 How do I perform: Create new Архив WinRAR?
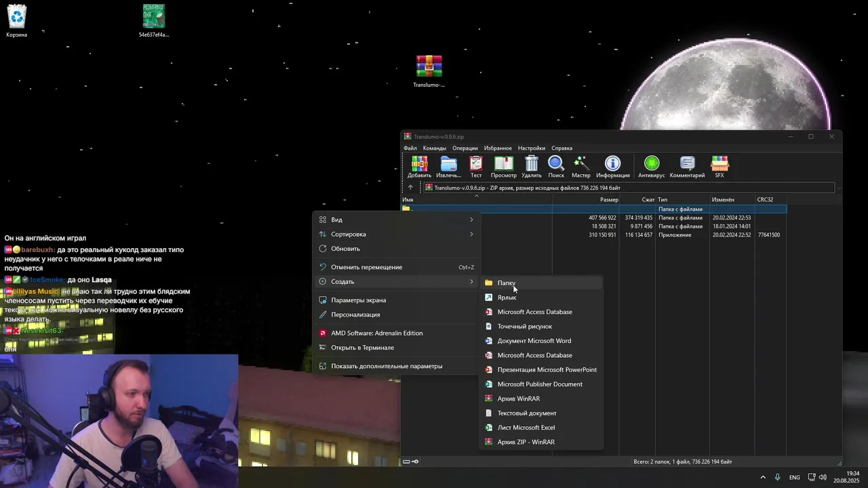542,399
